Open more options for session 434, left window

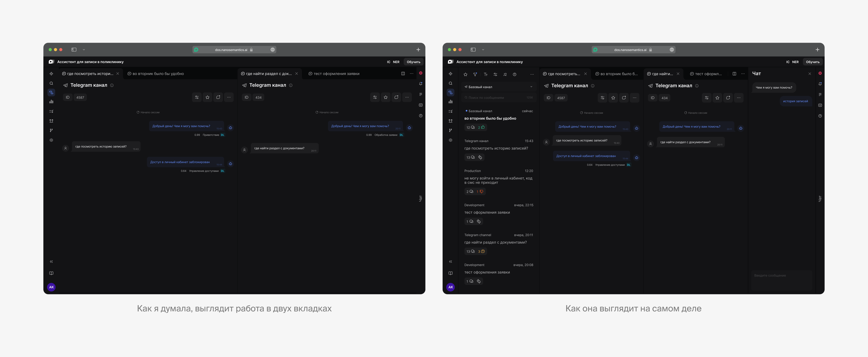[x=407, y=97]
